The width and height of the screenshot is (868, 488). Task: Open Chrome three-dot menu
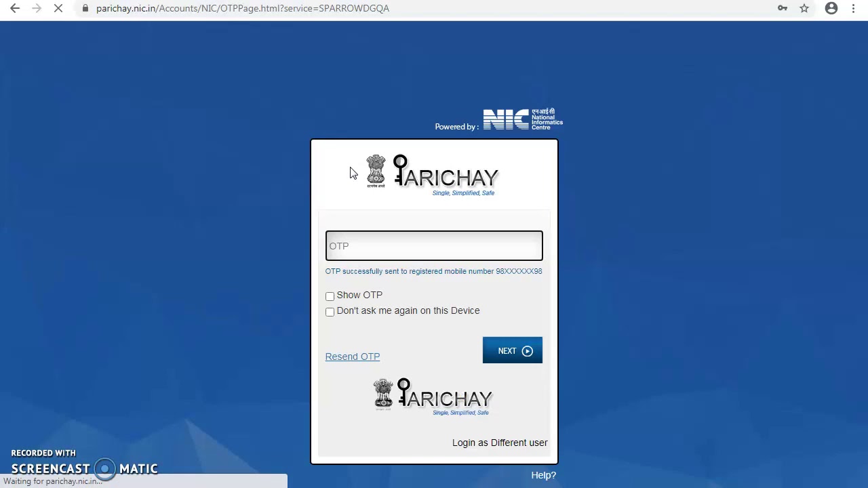click(853, 8)
